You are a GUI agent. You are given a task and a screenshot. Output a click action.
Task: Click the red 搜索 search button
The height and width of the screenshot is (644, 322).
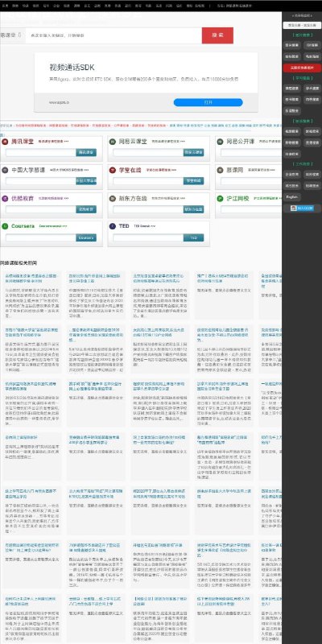(217, 35)
